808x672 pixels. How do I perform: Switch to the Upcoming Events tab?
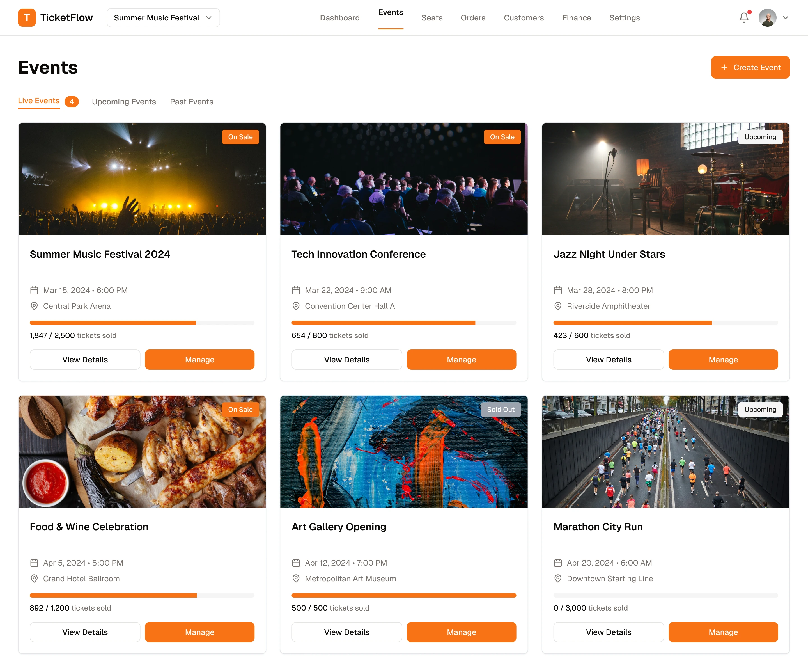pyautogui.click(x=124, y=102)
